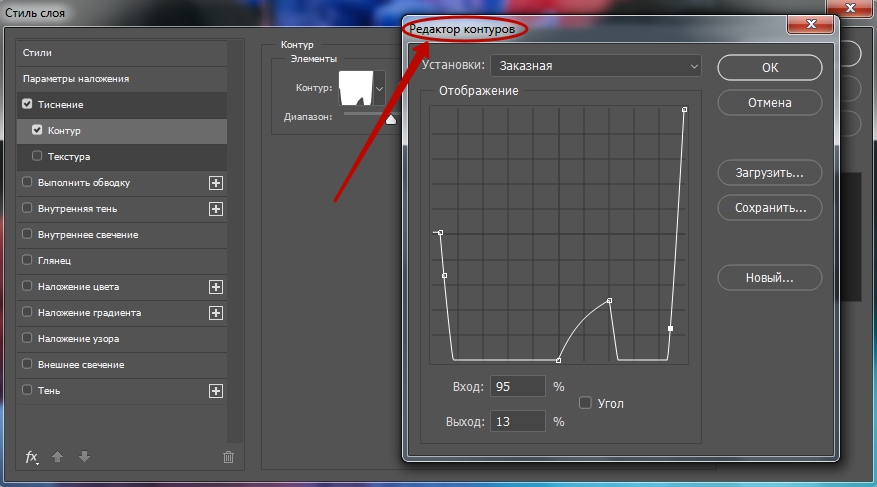Enable Наложение узора checkbox
This screenshot has height=487, width=877.
tap(27, 338)
